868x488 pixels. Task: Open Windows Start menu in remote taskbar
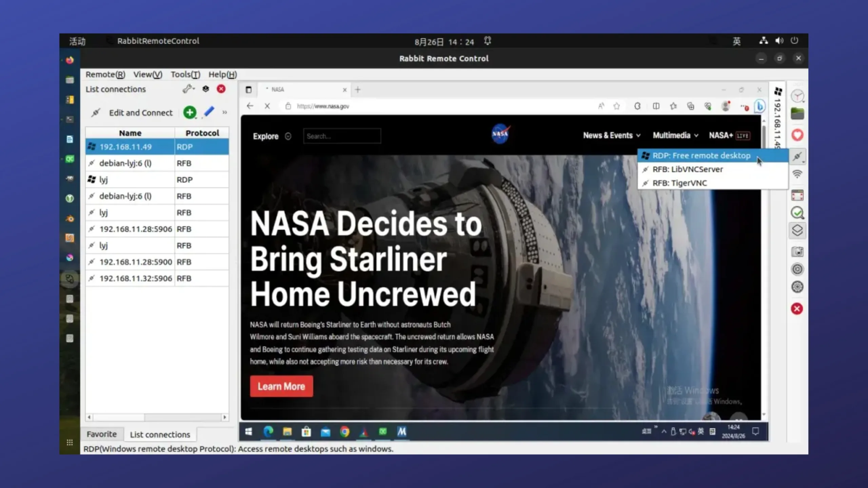coord(249,431)
